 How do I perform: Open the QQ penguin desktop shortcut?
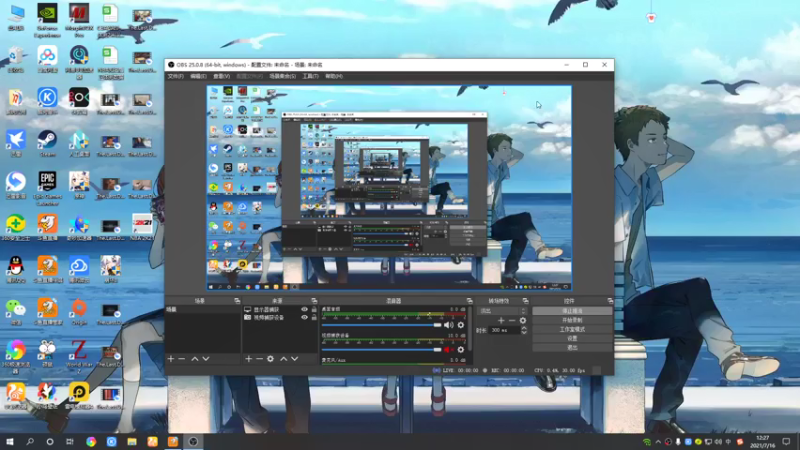(x=16, y=269)
